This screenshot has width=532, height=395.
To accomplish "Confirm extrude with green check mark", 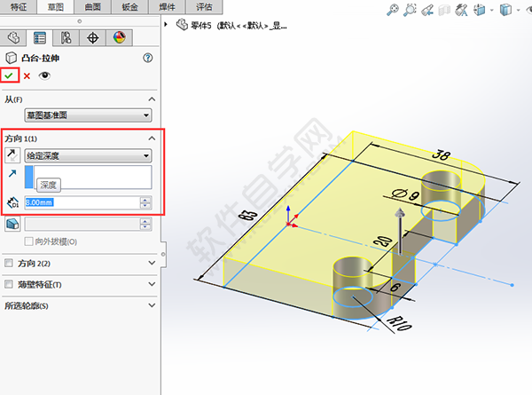I will click(9, 75).
